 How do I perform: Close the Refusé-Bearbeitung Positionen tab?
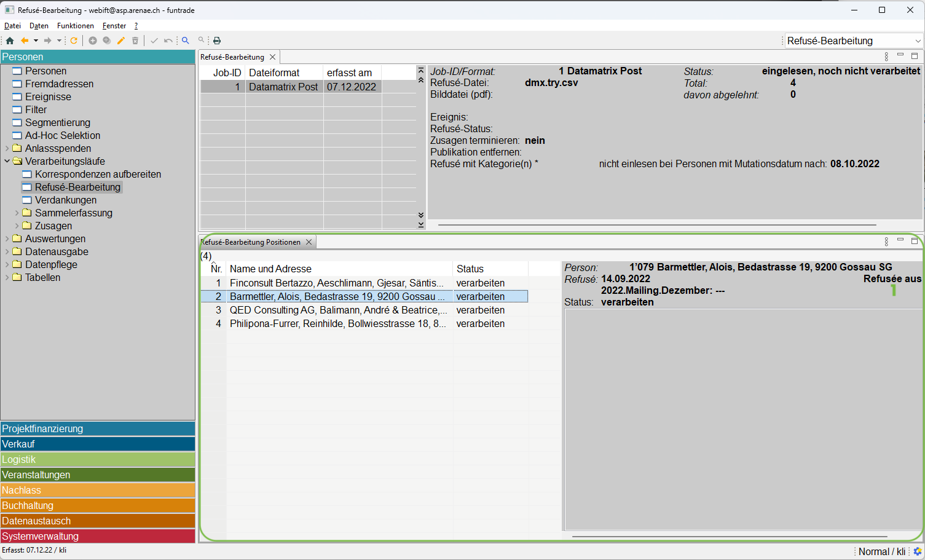point(309,242)
